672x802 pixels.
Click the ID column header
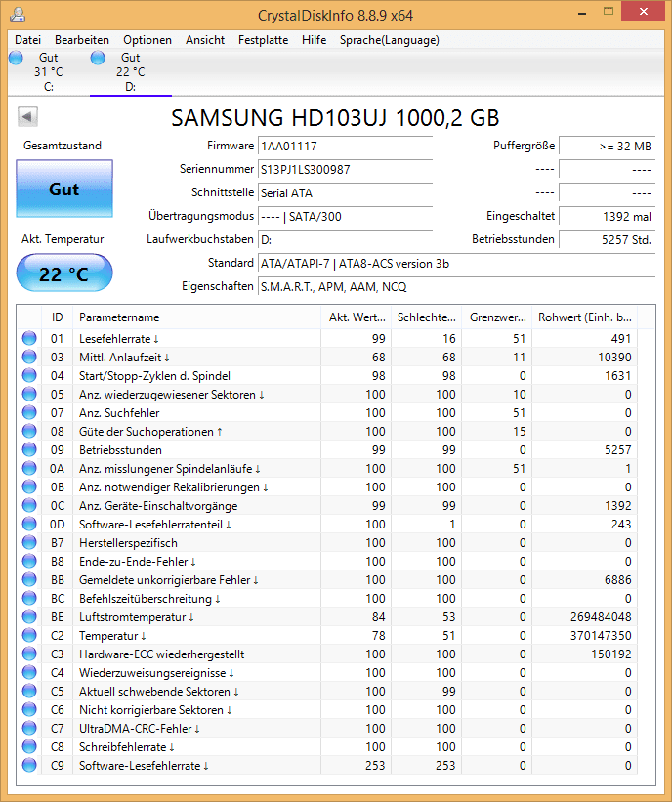tap(58, 317)
